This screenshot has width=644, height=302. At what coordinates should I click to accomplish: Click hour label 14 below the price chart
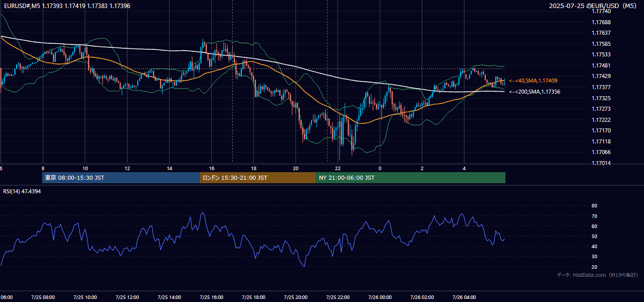click(x=169, y=168)
